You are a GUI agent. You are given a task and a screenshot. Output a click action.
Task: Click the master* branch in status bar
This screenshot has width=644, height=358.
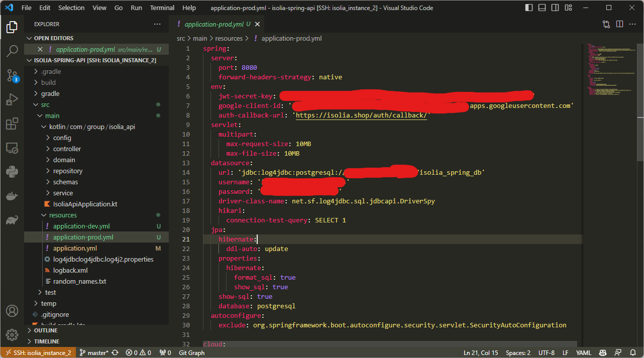(94, 352)
